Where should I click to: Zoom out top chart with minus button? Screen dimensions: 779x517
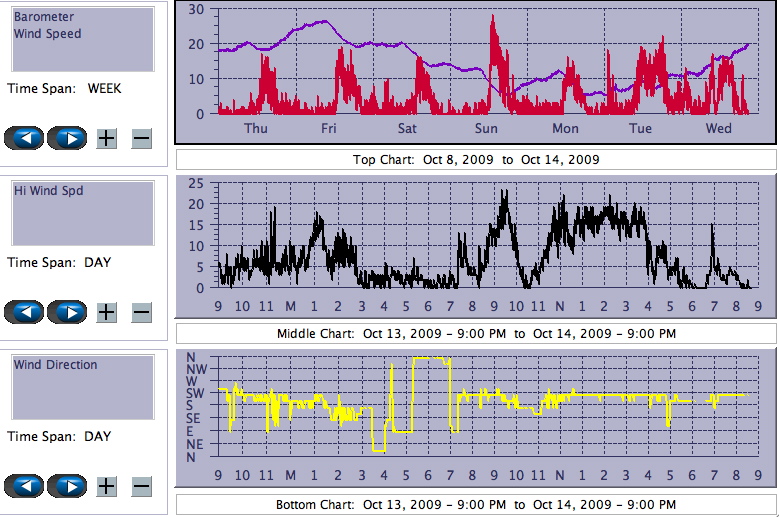point(141,138)
